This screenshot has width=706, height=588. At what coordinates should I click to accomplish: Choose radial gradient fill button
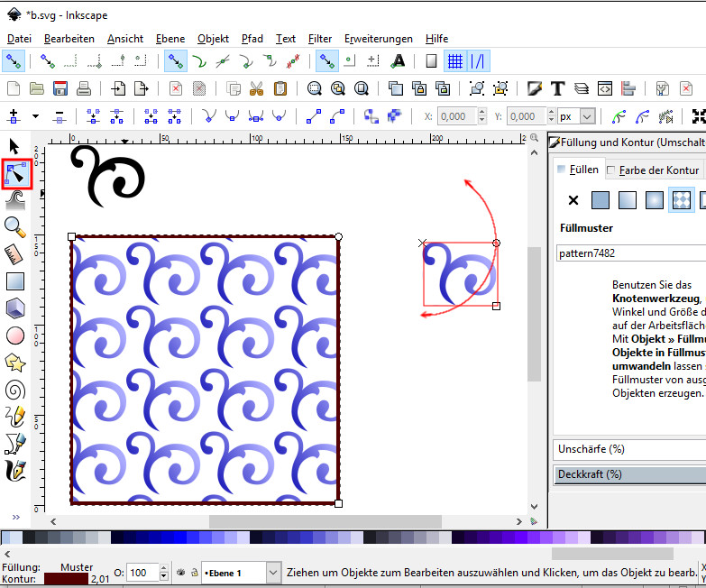pos(655,200)
